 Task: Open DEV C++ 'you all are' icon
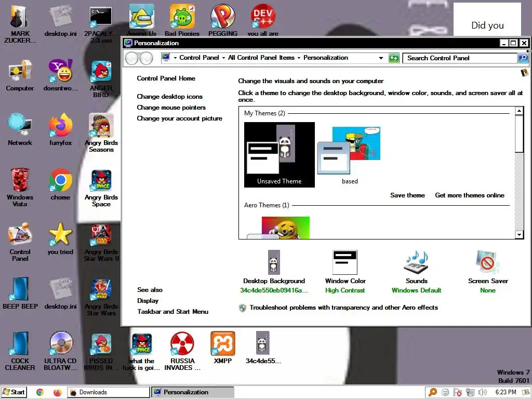click(263, 20)
